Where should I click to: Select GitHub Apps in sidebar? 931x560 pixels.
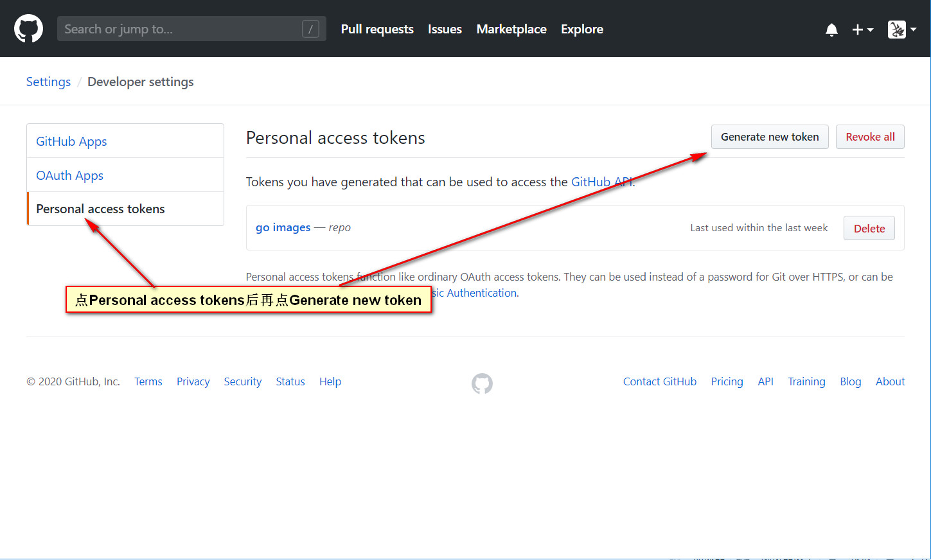[x=125, y=141]
